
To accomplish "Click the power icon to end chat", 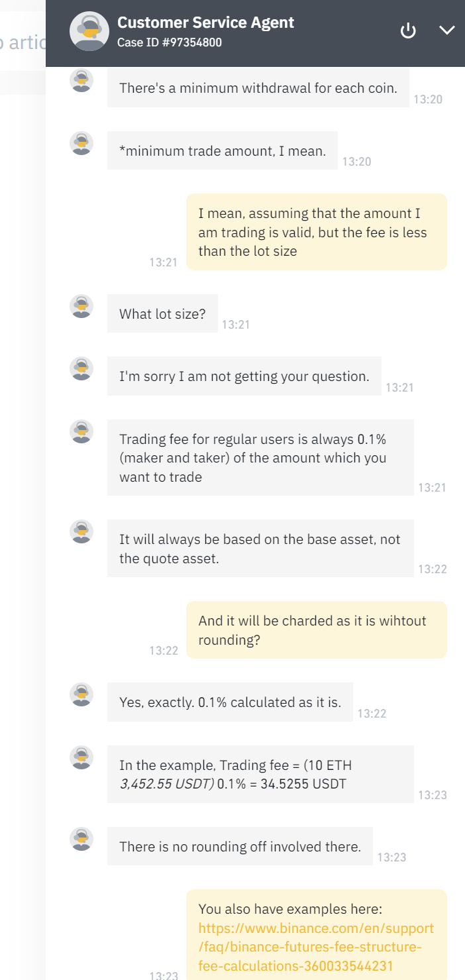I will (408, 30).
